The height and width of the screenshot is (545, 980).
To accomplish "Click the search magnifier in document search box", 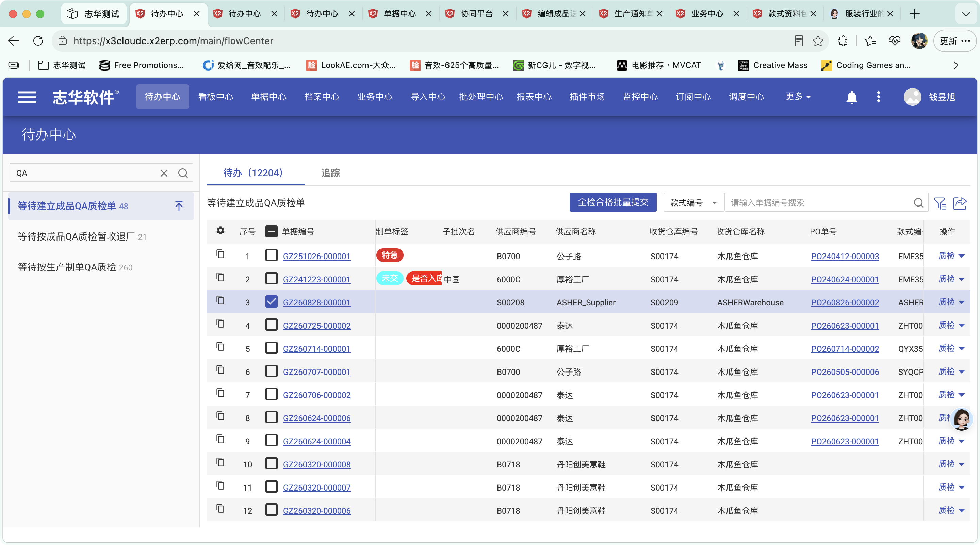I will pos(918,203).
